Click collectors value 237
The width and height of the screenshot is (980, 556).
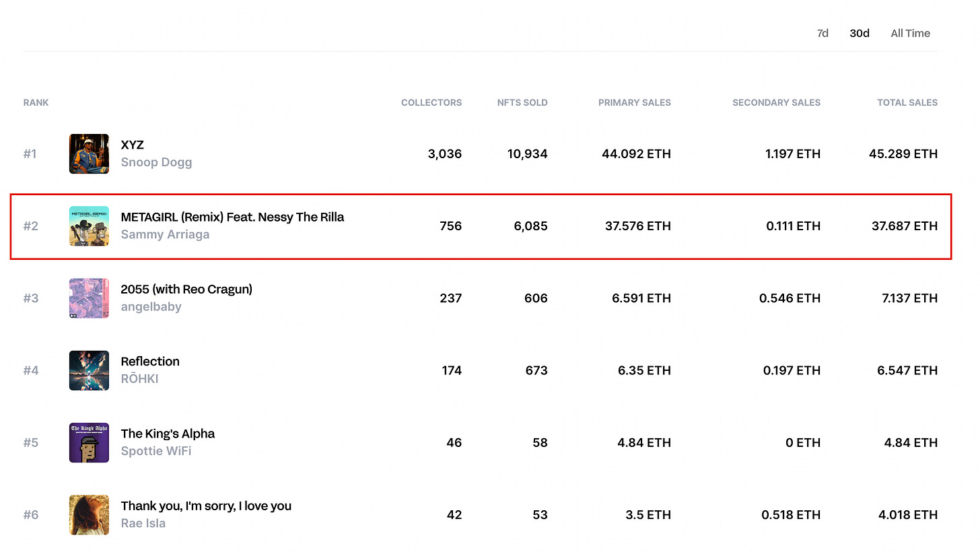(x=450, y=298)
